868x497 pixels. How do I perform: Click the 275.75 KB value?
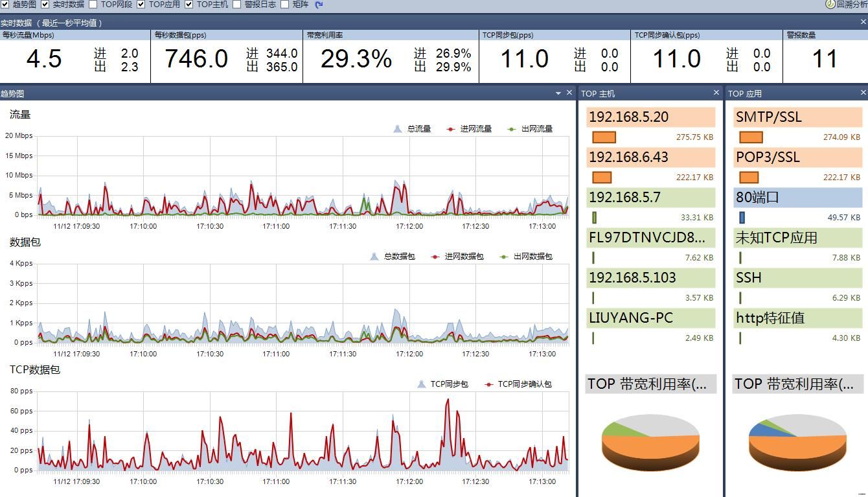694,137
